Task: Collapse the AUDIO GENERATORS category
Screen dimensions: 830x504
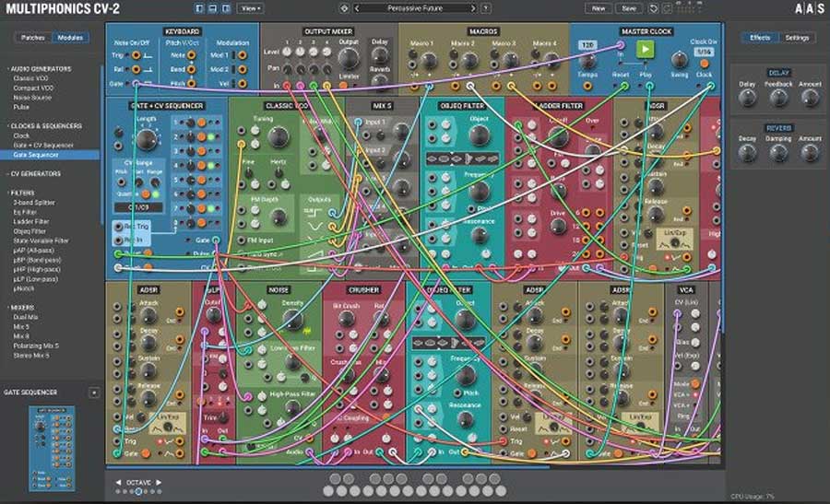Action: point(40,69)
